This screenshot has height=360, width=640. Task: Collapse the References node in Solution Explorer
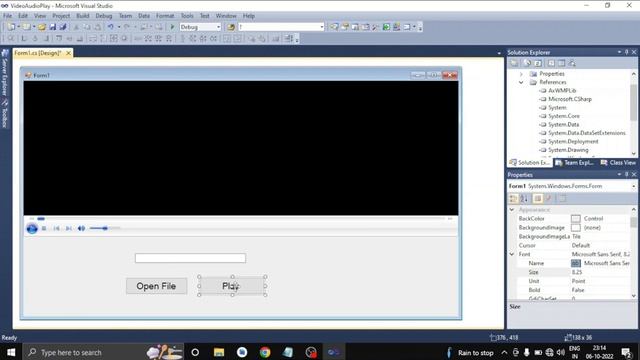click(521, 82)
